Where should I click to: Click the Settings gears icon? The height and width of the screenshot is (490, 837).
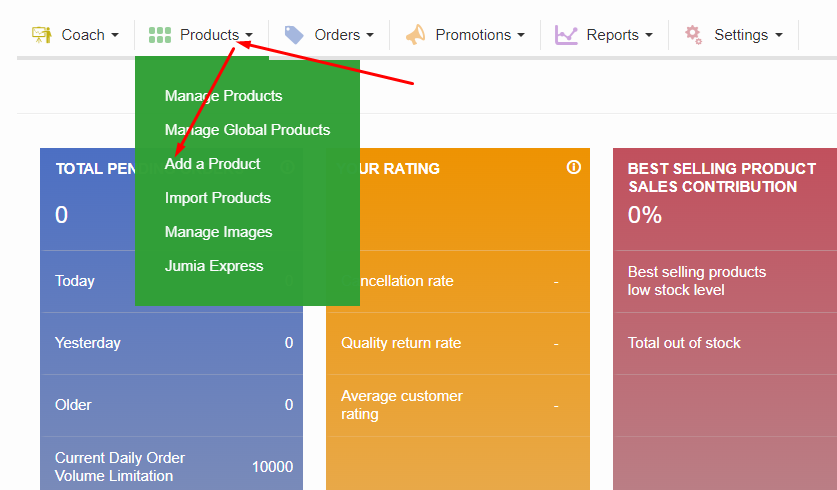tap(693, 35)
